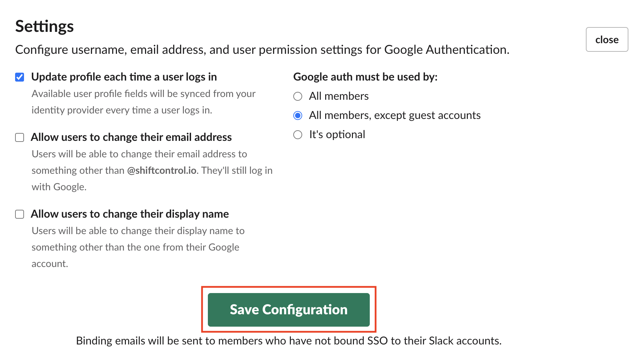The image size is (638, 364).
Task: Enable Allow users to change their display name
Action: [x=20, y=214]
